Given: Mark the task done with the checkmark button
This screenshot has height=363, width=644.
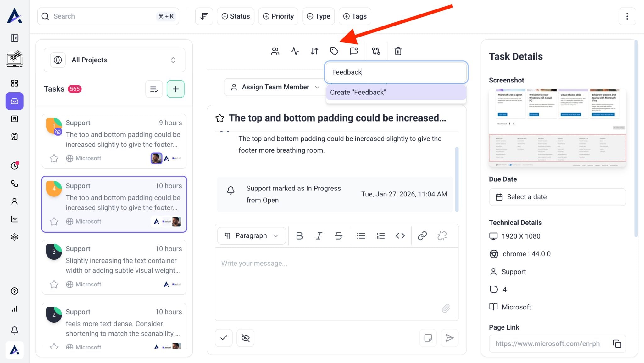Looking at the screenshot, I should 224,338.
